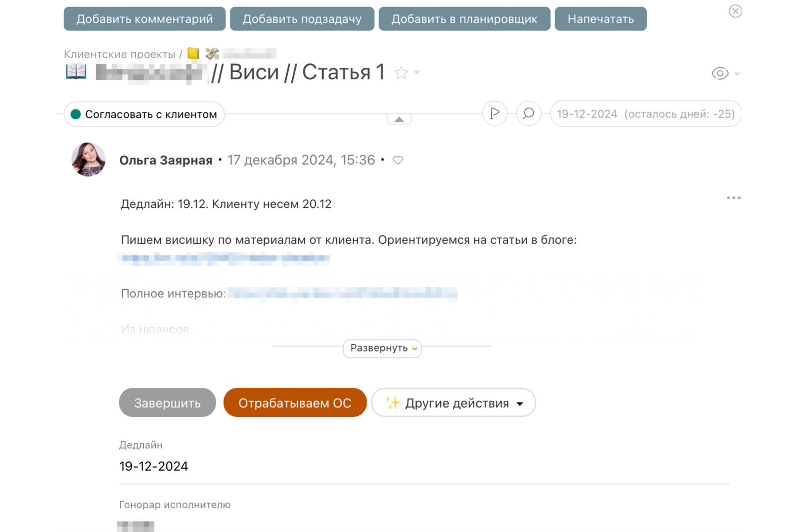
Task: Open the Клиентские проекты breadcrumb link
Action: pos(120,54)
